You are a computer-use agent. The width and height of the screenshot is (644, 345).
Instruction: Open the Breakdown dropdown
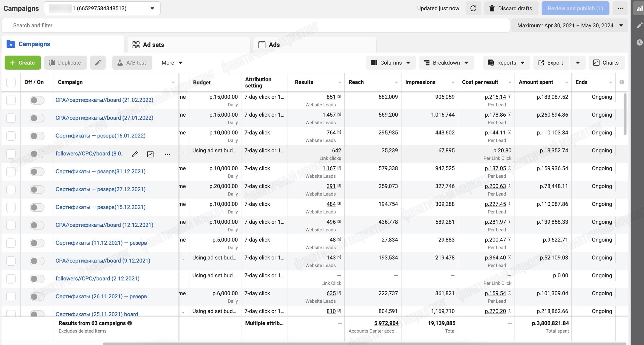[x=446, y=63]
